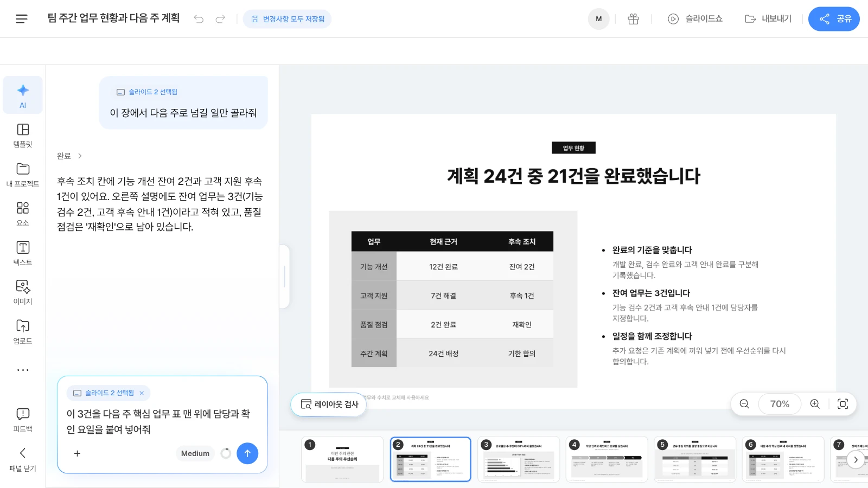Click the 7건 해결 table cell

click(x=443, y=296)
